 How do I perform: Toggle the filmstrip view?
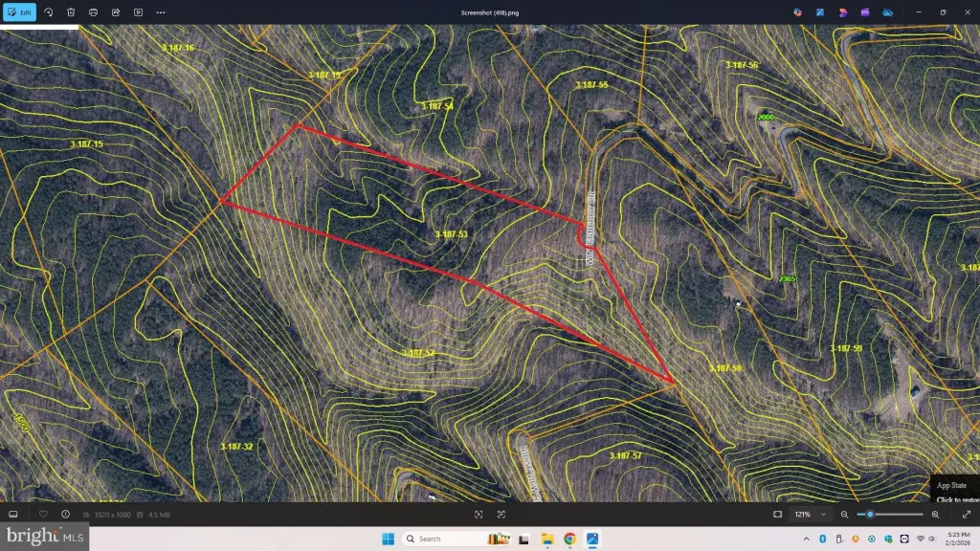tap(13, 514)
